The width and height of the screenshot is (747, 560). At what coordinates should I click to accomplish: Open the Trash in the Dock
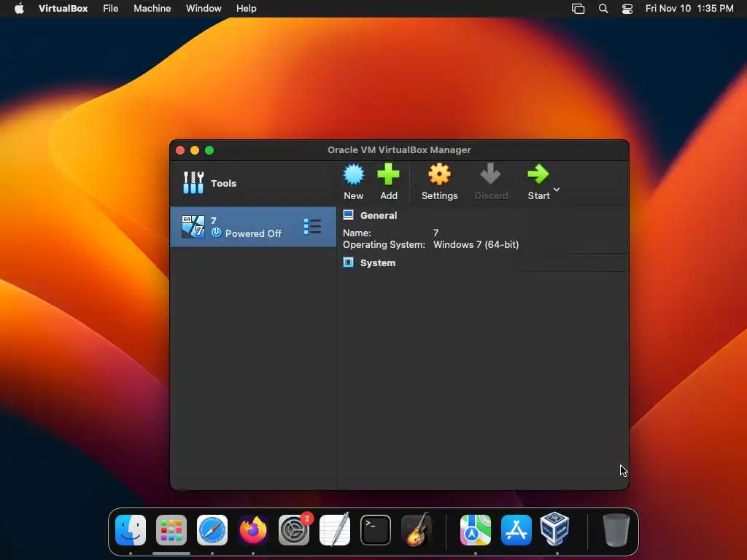tap(616, 529)
